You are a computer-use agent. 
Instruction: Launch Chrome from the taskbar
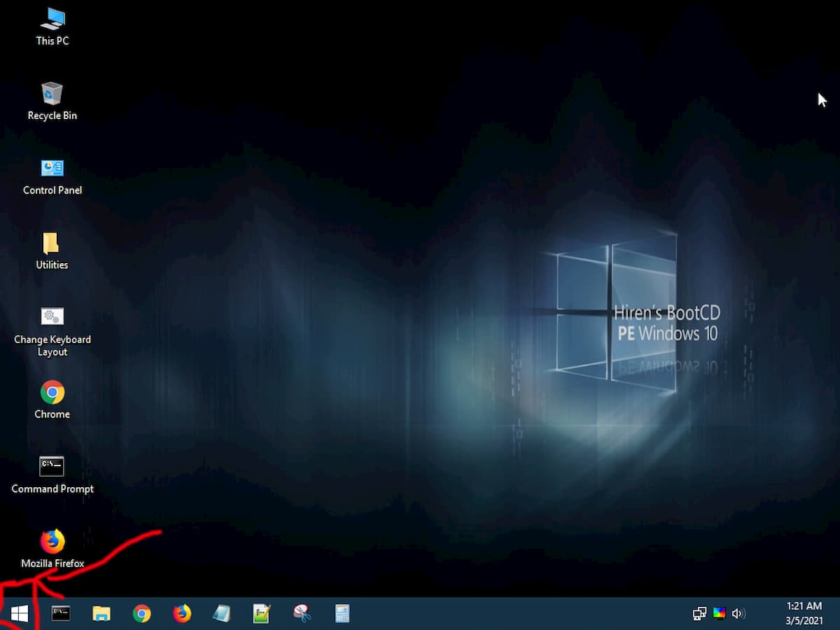coord(142,614)
